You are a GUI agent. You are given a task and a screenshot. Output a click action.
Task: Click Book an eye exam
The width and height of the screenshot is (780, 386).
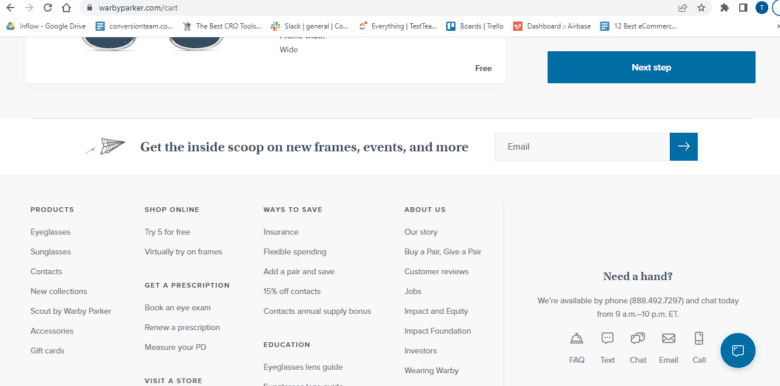(x=178, y=307)
